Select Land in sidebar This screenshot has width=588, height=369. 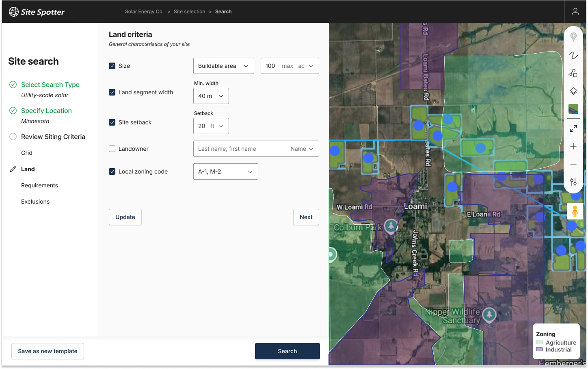click(28, 169)
